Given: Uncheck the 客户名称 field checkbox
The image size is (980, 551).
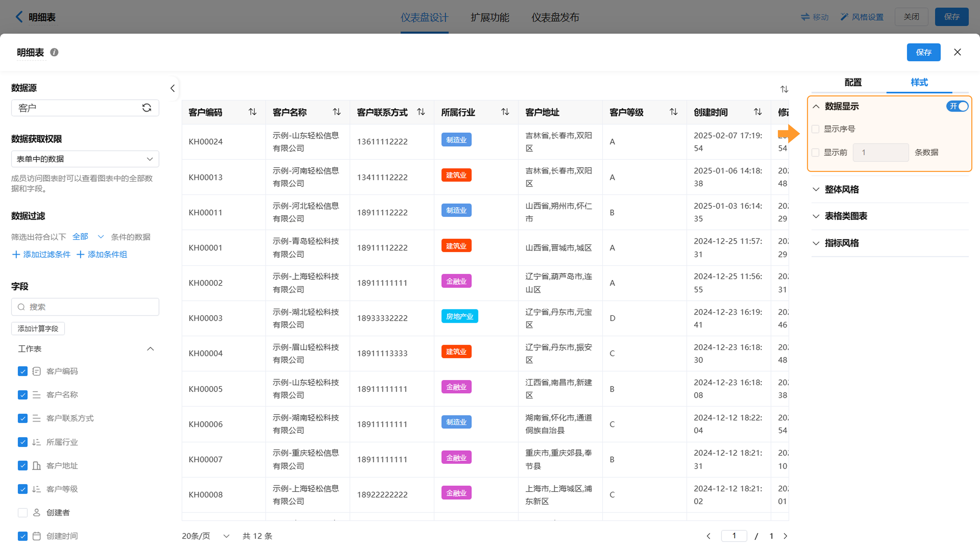Looking at the screenshot, I should (x=22, y=395).
